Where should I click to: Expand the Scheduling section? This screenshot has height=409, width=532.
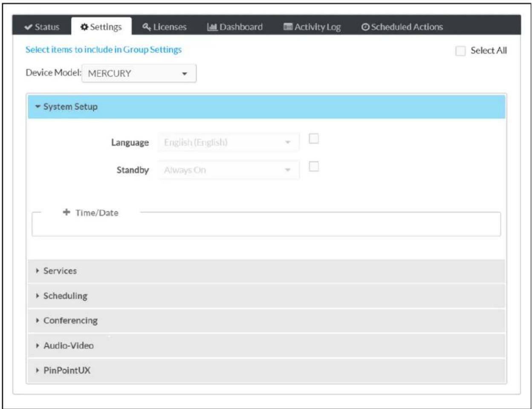(266, 296)
